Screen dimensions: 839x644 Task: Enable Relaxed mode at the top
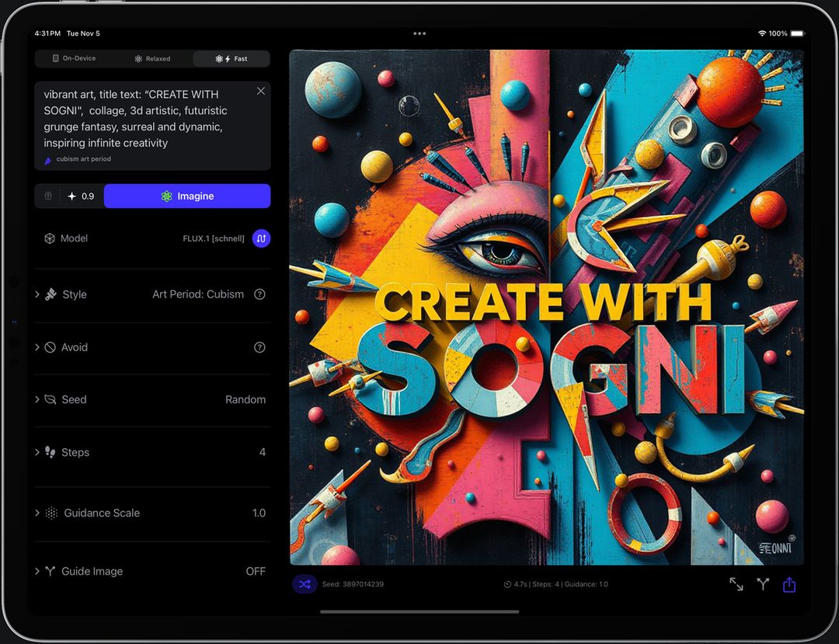152,58
